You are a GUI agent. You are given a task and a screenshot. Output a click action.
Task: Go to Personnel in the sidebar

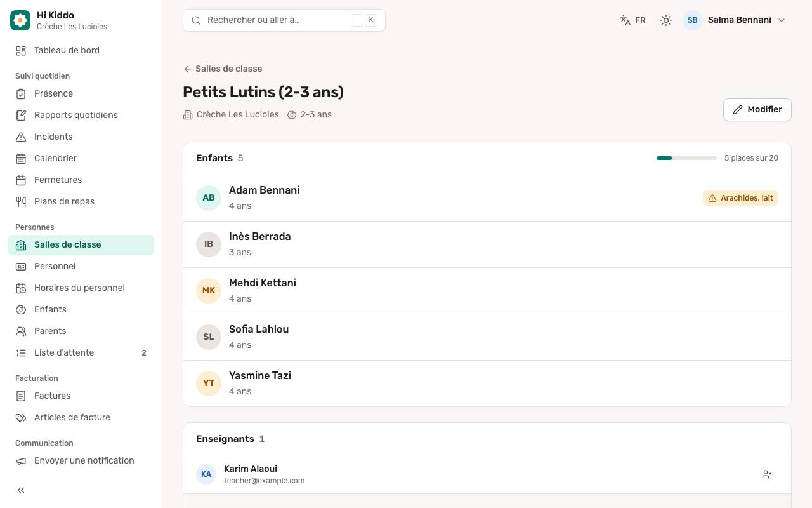[x=81, y=267]
